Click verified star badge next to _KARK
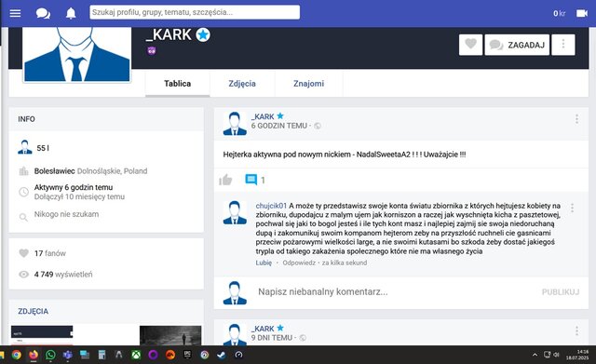596x364 pixels. point(203,34)
